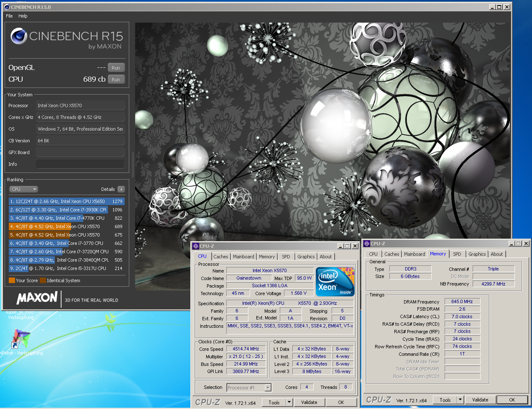Screen dimensions: 532x409
Task: Open the wPrime desktop shortcut icon
Action: pos(21,339)
